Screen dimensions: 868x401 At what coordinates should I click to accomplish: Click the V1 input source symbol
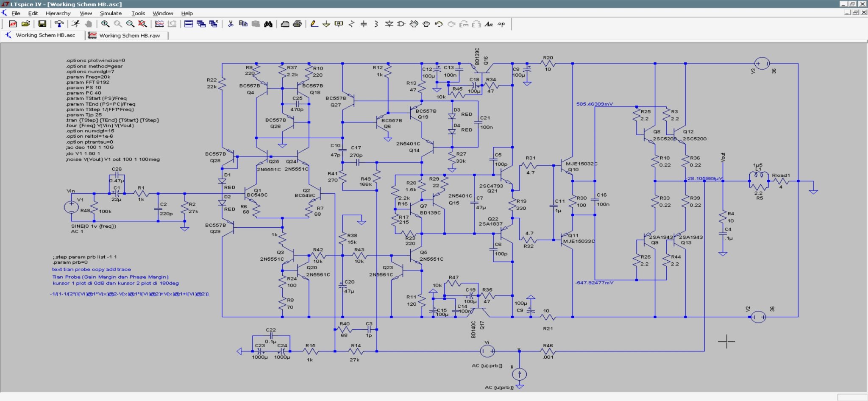(x=71, y=207)
